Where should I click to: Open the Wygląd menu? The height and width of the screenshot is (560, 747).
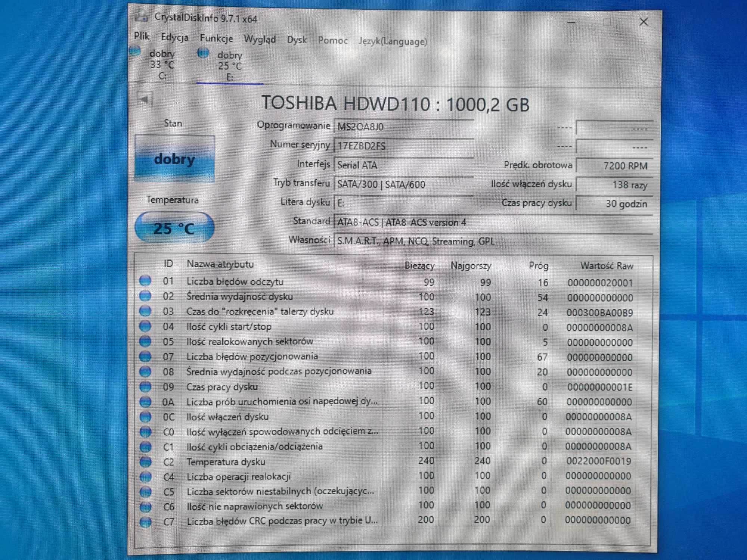click(260, 40)
